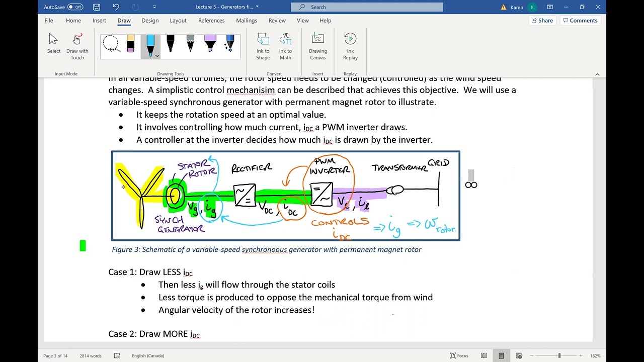Click the 162% zoom level

coord(596,356)
